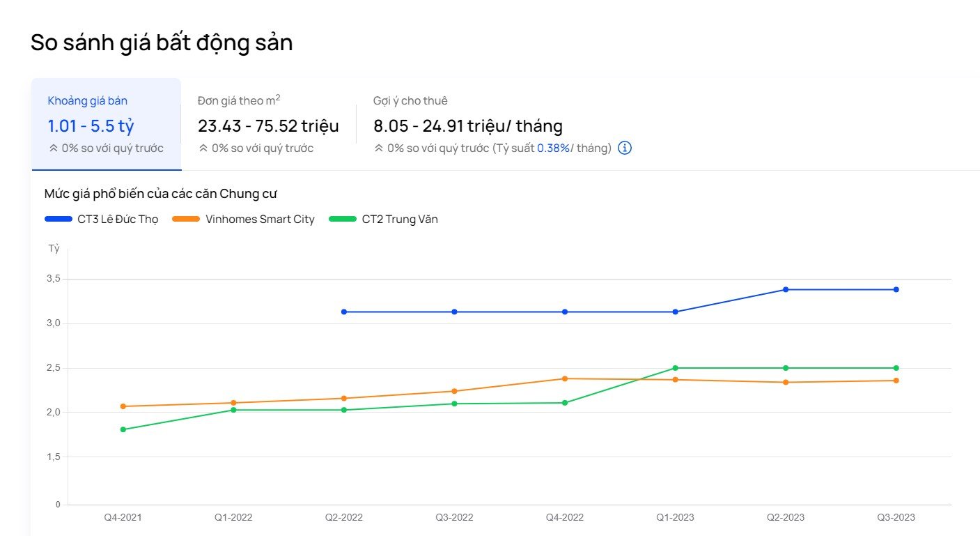Viewport: 980px width, 536px height.
Task: Click the 3,0 y-axis value
Action: 54,323
